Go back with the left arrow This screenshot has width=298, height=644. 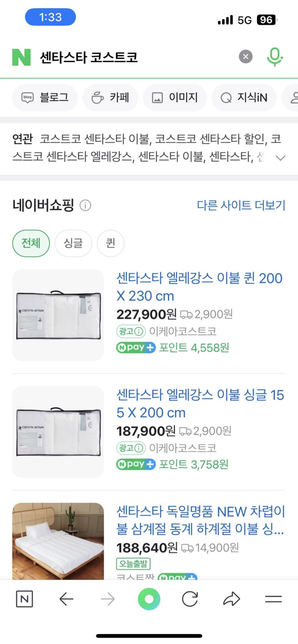pos(66,599)
